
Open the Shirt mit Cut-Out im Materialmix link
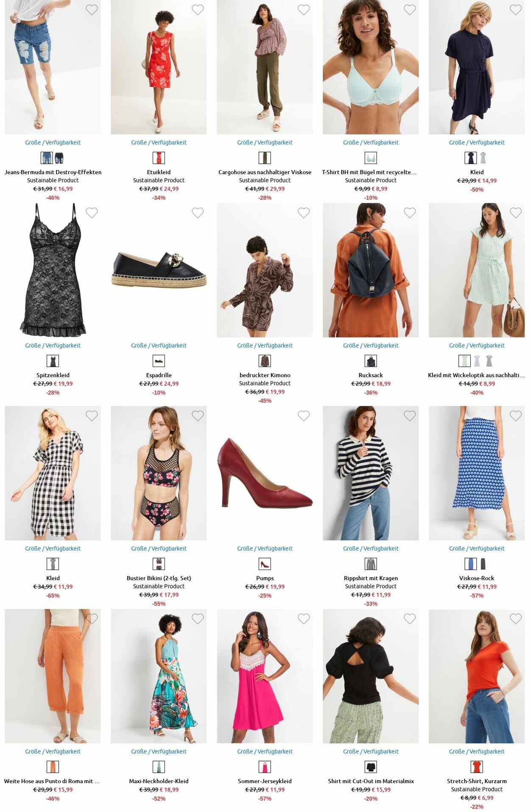pyautogui.click(x=371, y=781)
